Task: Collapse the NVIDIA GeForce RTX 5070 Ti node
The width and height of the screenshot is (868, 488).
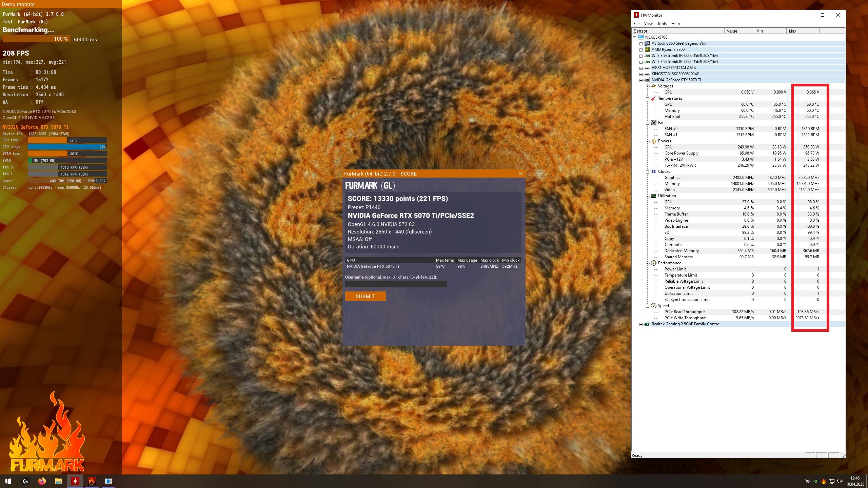Action: coord(641,80)
